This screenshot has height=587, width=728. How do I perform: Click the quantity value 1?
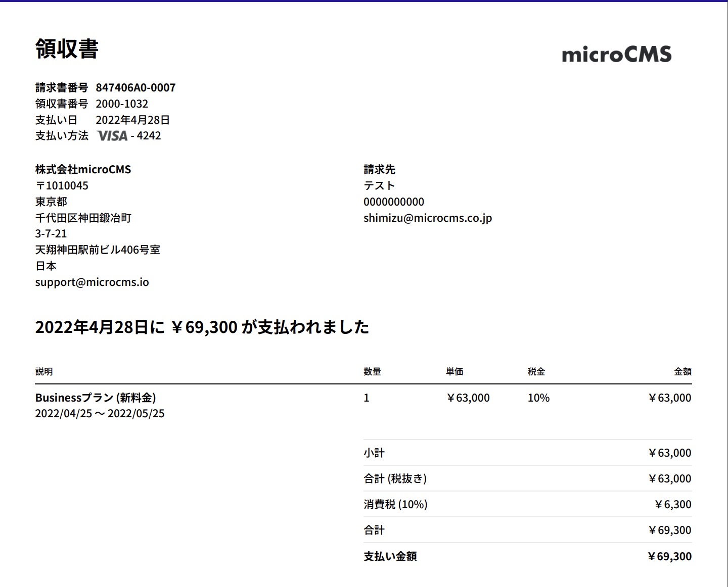(367, 398)
